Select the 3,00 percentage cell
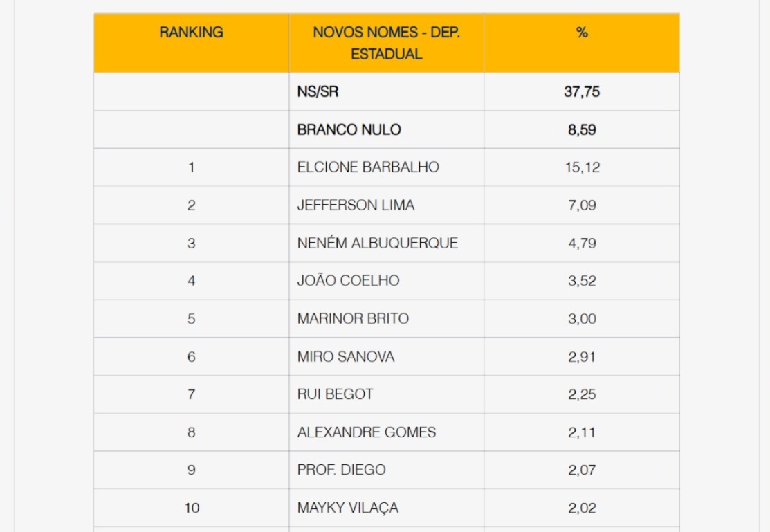Image resolution: width=770 pixels, height=532 pixels. coord(582,319)
